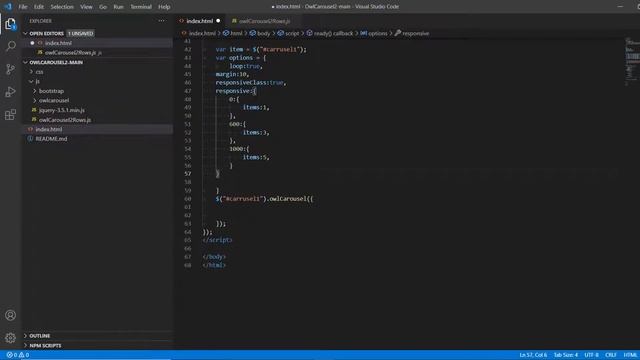This screenshot has width=640, height=360.
Task: Click the code minimap overview
Action: [x=632, y=61]
